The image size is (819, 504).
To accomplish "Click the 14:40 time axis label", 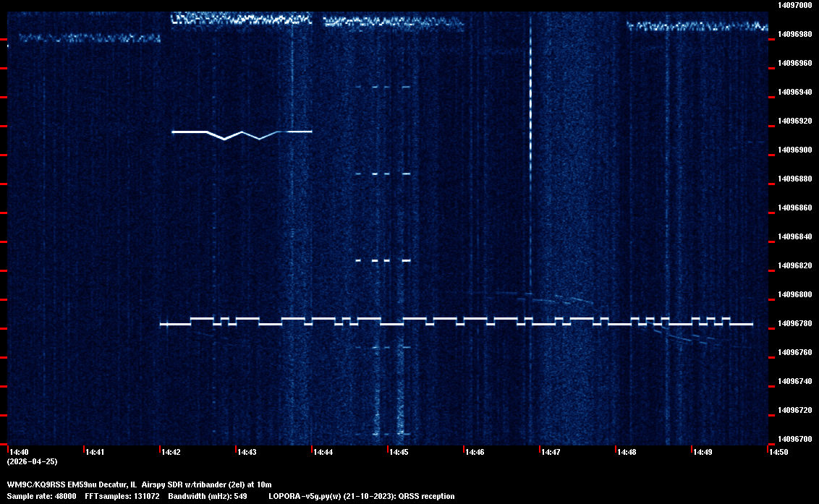I will point(20,452).
